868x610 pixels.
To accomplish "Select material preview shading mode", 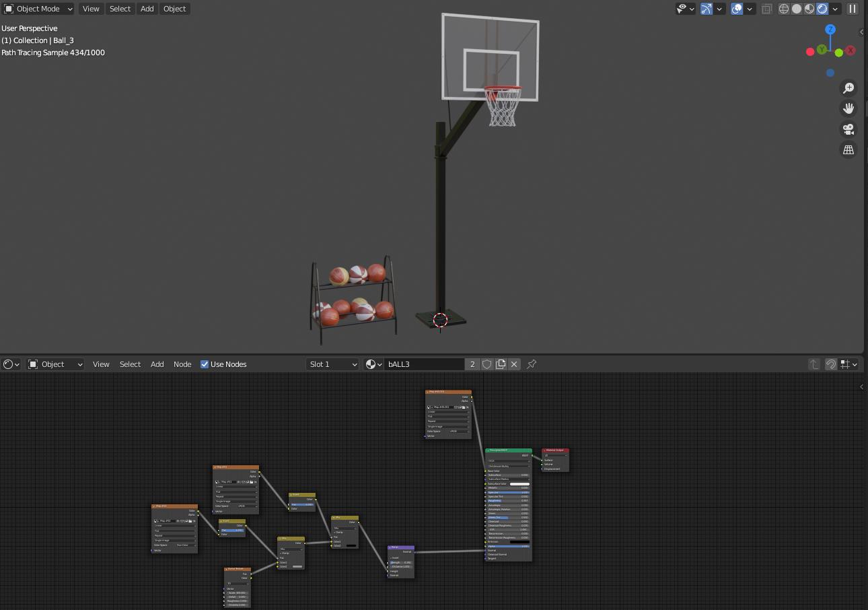I will tap(809, 9).
